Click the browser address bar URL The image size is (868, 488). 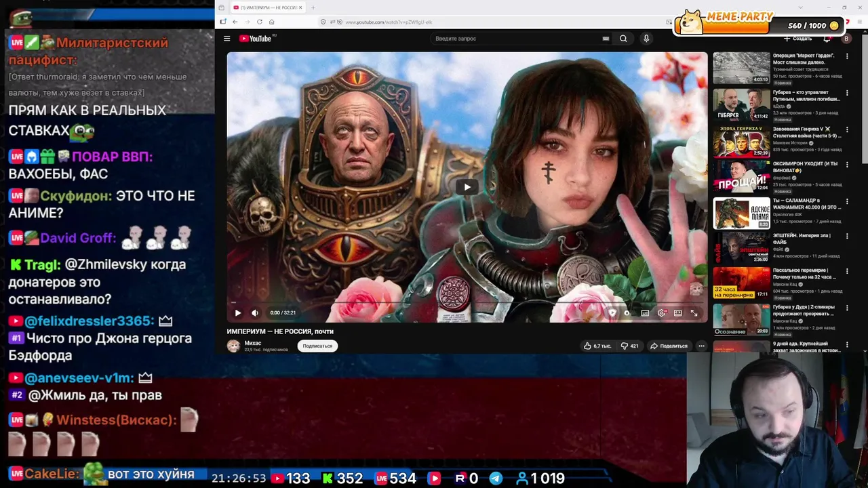pyautogui.click(x=389, y=22)
